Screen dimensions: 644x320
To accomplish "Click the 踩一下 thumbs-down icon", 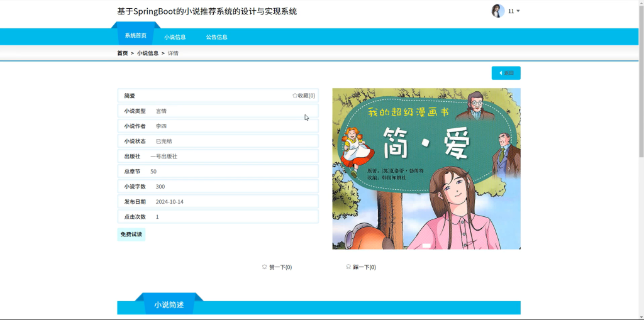I will coord(348,267).
